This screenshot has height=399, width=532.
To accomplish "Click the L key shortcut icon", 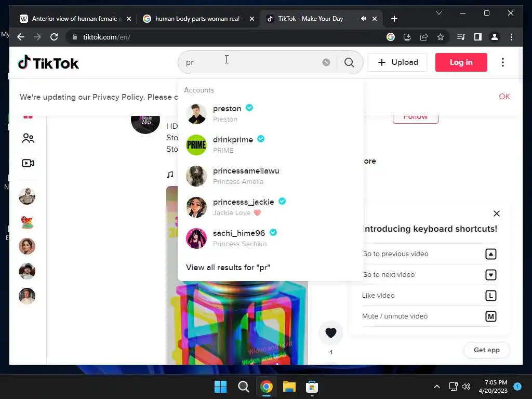I will [490, 296].
